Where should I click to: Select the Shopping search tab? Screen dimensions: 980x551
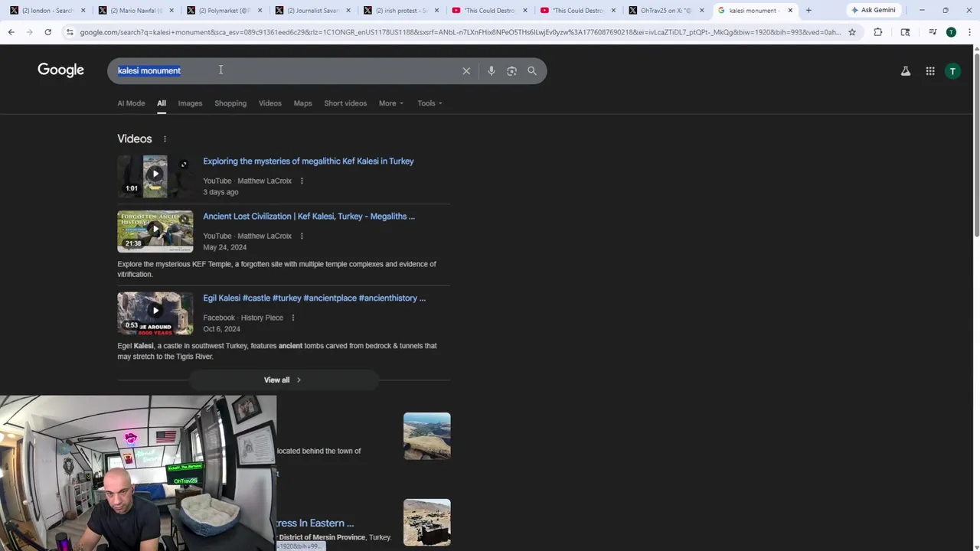(230, 103)
